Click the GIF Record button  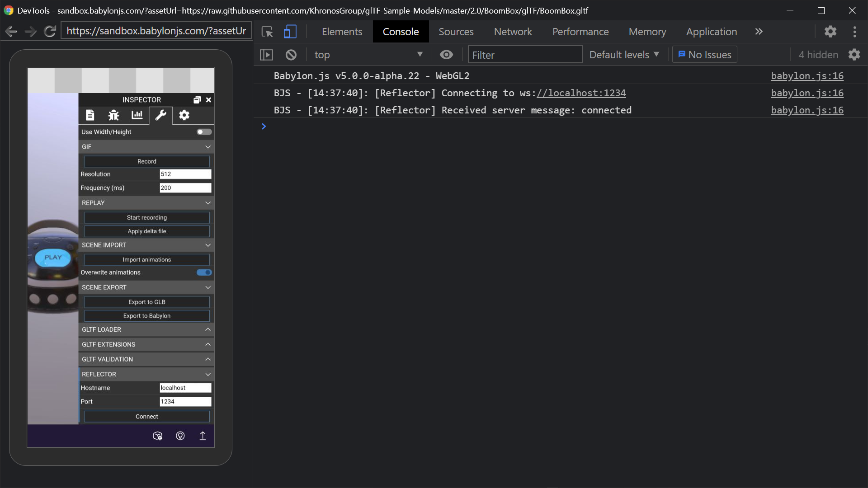tap(146, 161)
